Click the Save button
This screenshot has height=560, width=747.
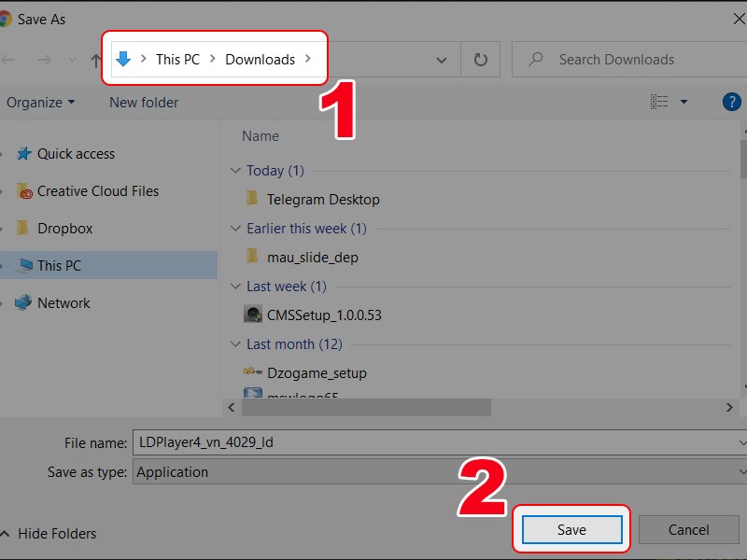(x=571, y=530)
